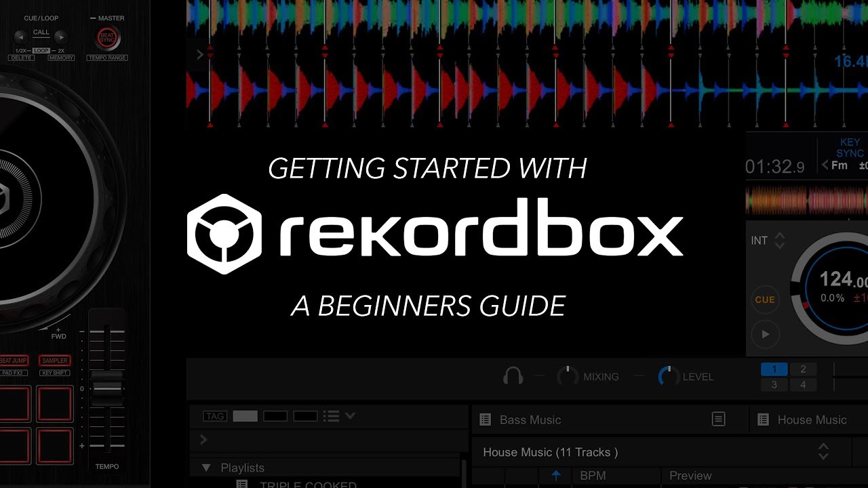Switch to the House Music tab
This screenshot has width=868, height=488.
tap(812, 420)
